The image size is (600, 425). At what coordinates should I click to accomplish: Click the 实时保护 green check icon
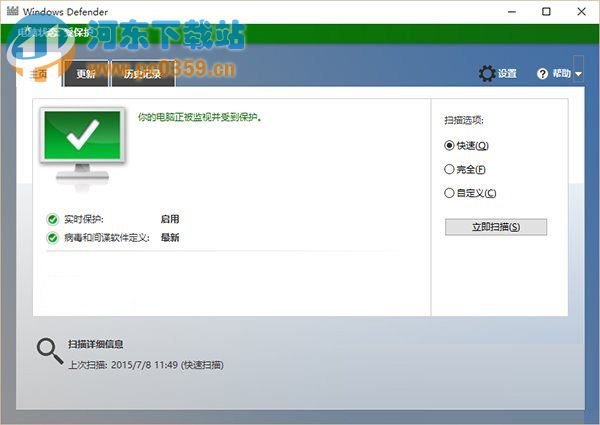pyautogui.click(x=52, y=219)
